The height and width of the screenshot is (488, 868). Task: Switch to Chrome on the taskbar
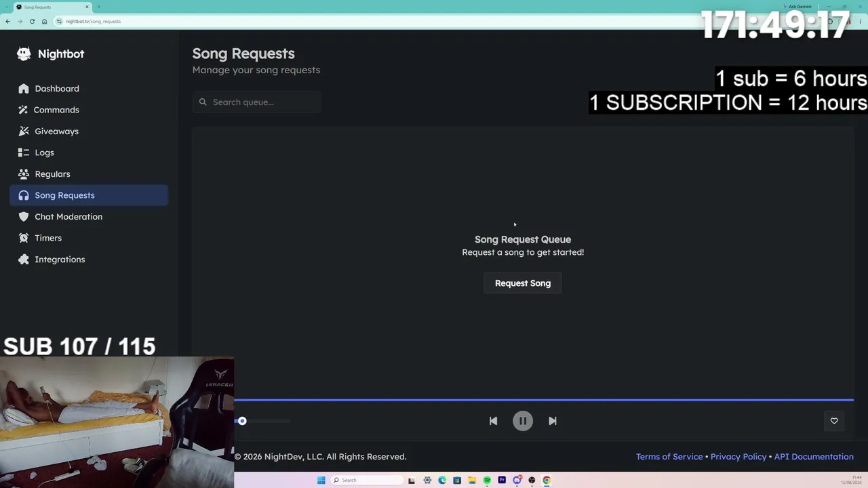[547, 481]
